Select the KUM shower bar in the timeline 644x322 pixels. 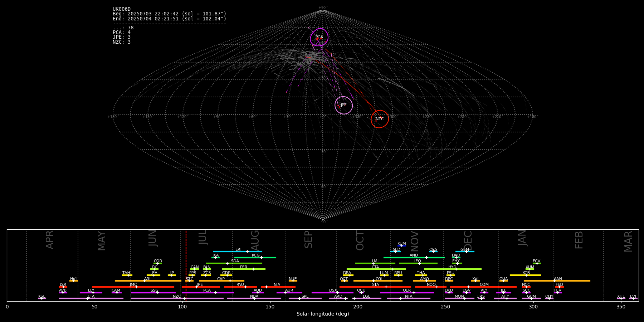[402, 246]
